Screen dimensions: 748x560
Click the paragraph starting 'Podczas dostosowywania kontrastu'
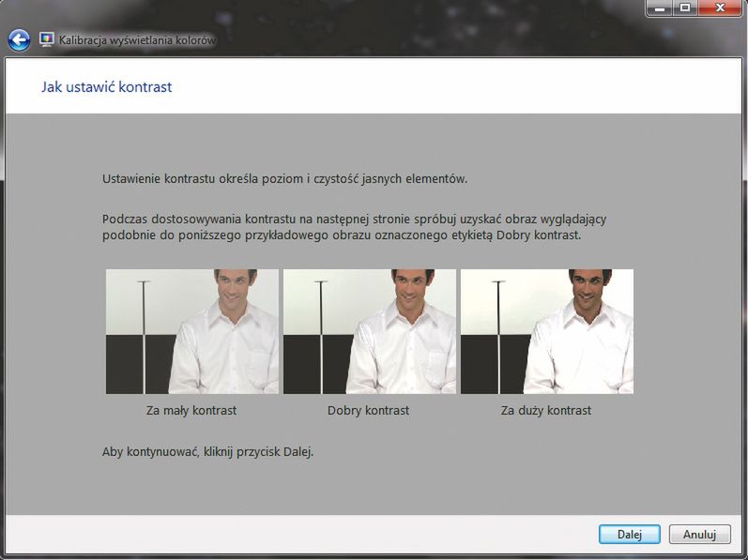click(355, 227)
